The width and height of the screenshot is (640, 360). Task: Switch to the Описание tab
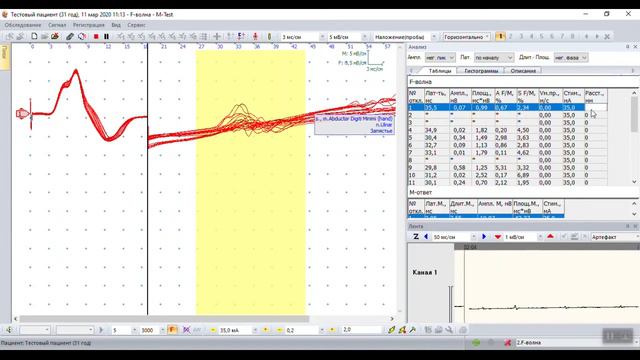523,71
